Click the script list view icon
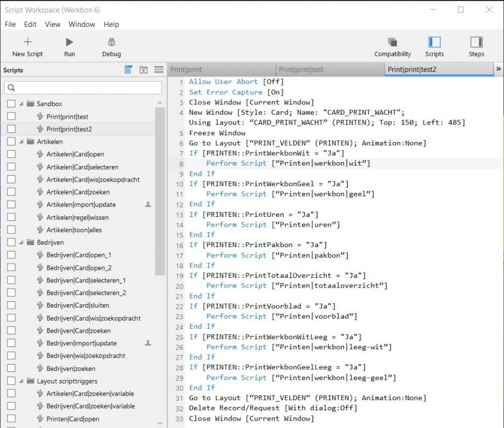This screenshot has width=504, height=428. pos(128,70)
